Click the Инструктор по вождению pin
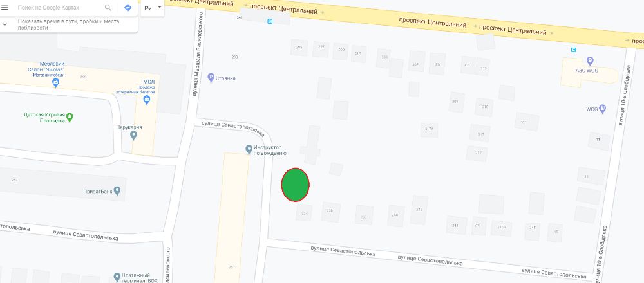This screenshot has height=283, width=644. pos(249,149)
